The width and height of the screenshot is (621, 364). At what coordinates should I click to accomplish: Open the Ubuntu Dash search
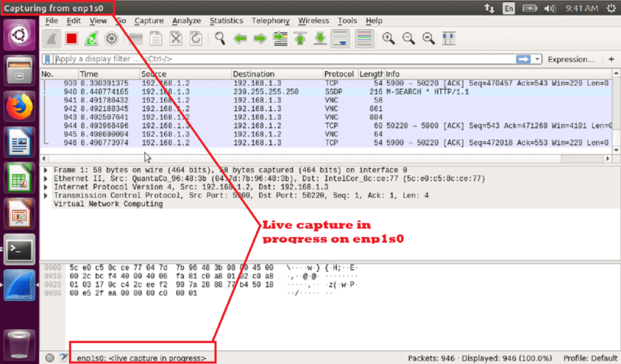click(x=19, y=34)
